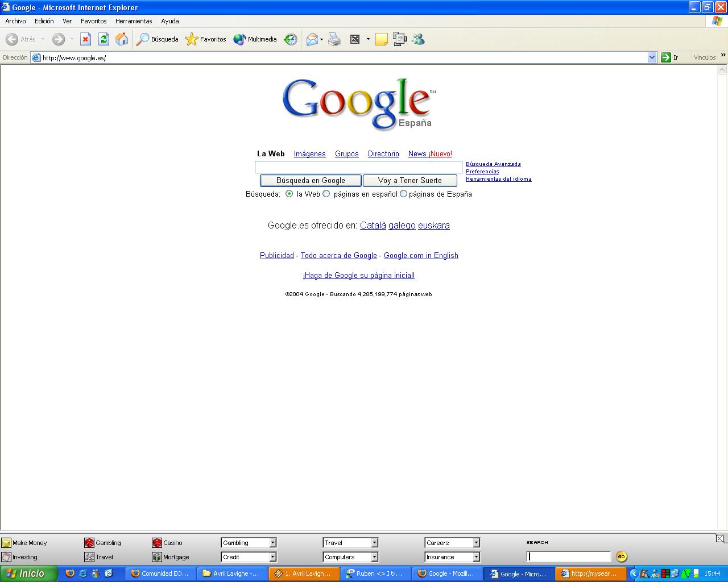Image resolution: width=728 pixels, height=582 pixels.
Task: Open the Gambling dropdown list
Action: (249, 543)
